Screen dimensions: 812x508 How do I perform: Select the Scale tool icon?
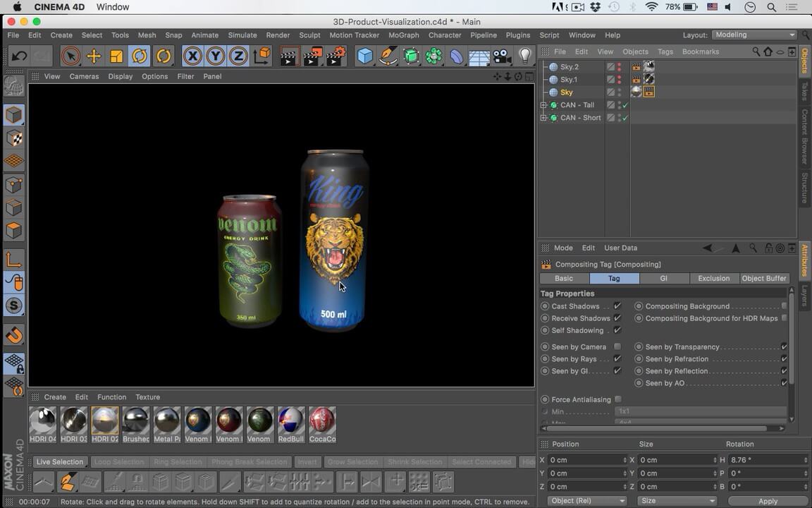tap(116, 56)
